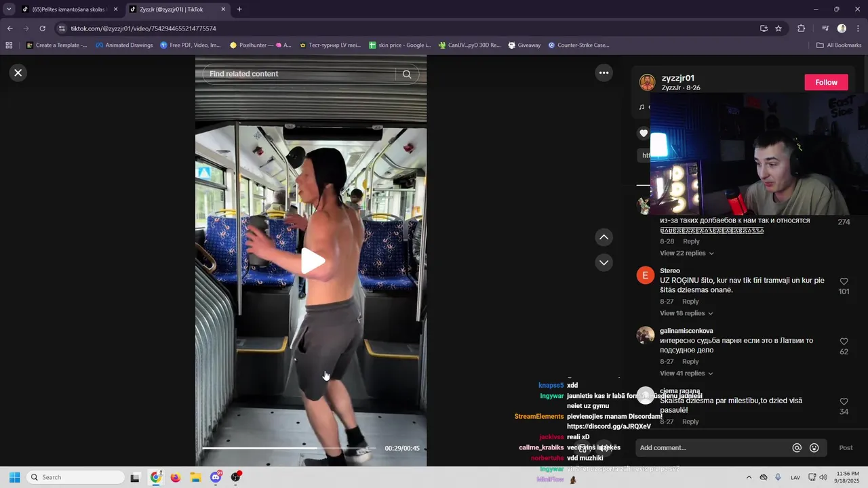The width and height of the screenshot is (868, 488).
Task: Click the search magnifier in Find related content
Action: point(407,74)
